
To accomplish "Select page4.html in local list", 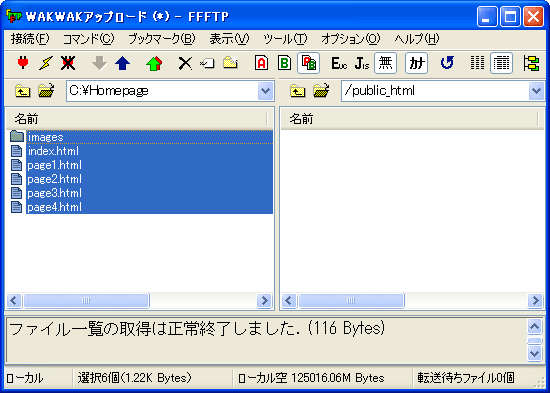I will click(x=141, y=207).
